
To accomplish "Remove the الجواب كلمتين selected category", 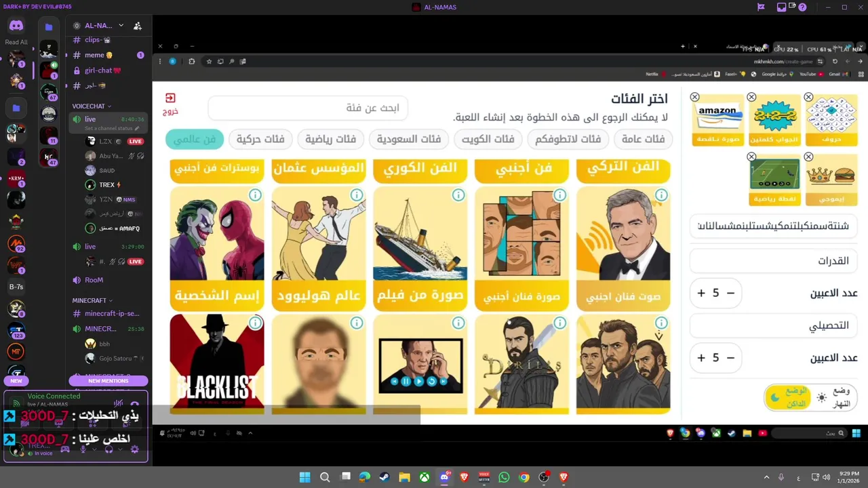I will [x=751, y=97].
